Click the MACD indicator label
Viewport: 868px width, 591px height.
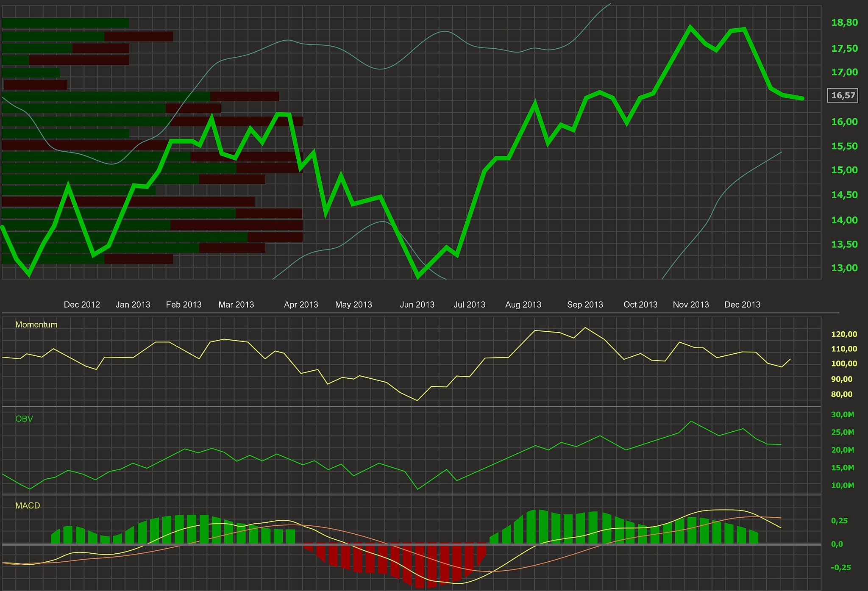(28, 505)
